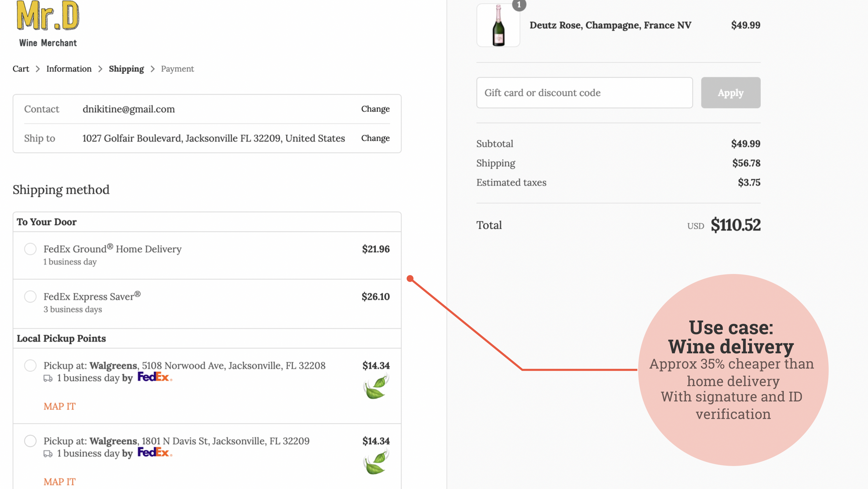Click the 3 business days label

72,309
